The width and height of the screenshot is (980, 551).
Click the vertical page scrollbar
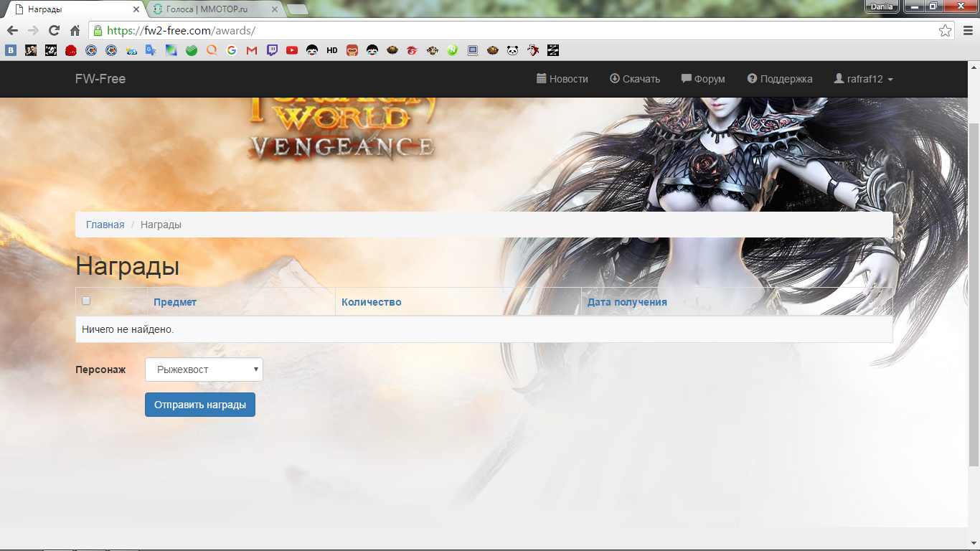(x=974, y=287)
